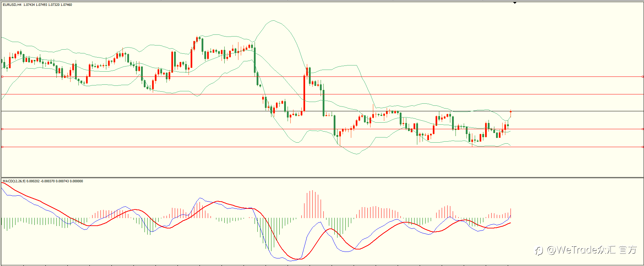Click the EURUSD,H4 chart title label
The width and height of the screenshot is (644, 266).
(x=12, y=5)
